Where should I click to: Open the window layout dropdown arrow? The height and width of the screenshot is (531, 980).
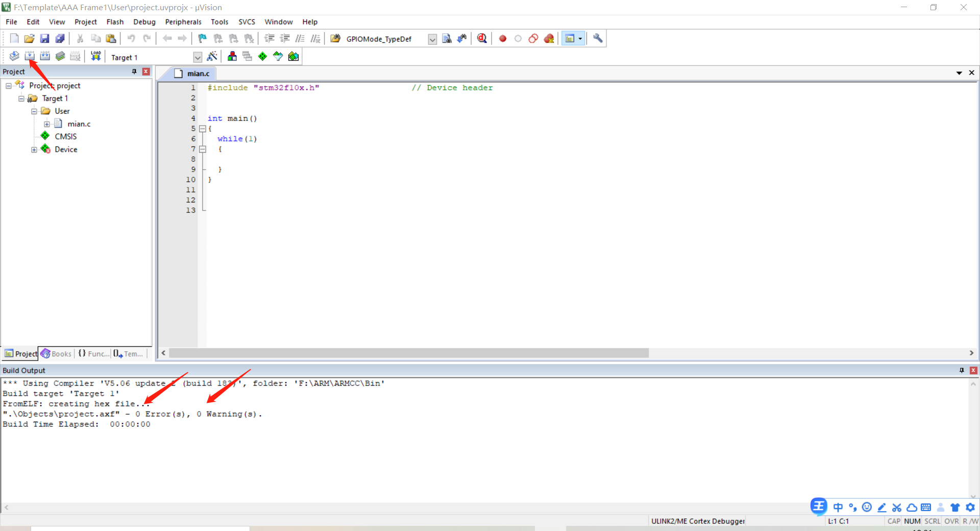point(580,38)
